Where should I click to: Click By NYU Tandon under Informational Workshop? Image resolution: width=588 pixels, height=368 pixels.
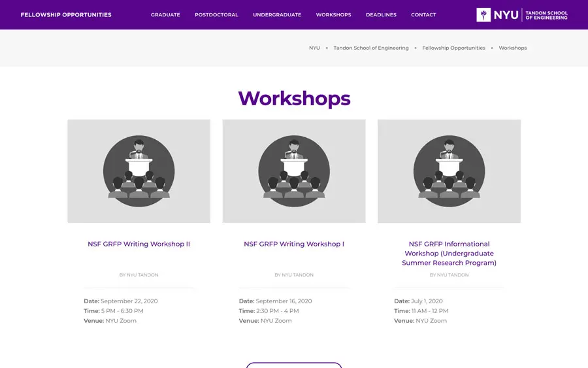(x=449, y=275)
